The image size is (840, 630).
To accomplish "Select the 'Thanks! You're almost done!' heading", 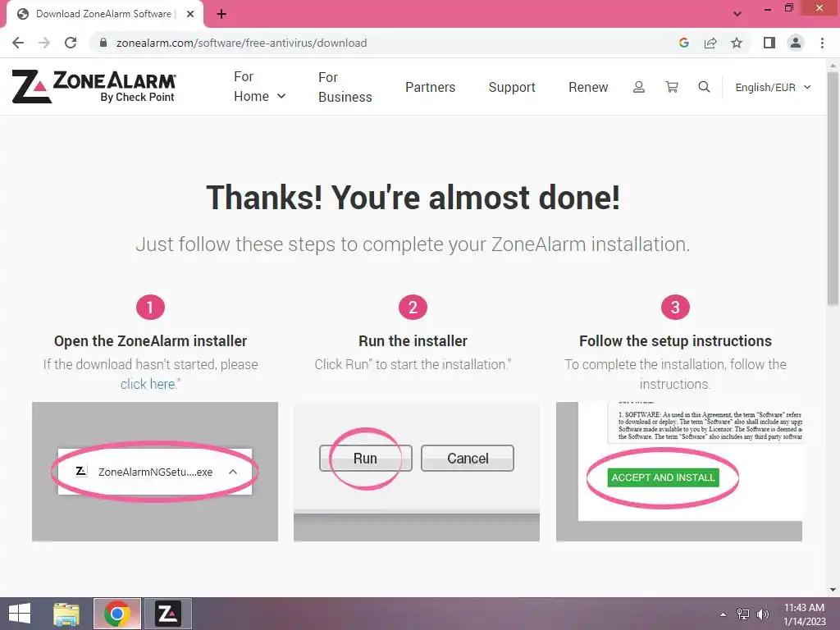I will (x=413, y=197).
